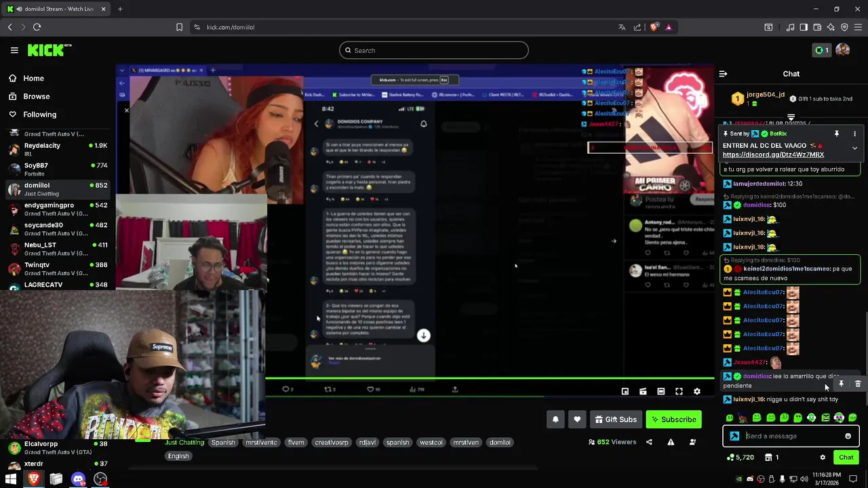Expand the gift leaderboard handle
Image resolution: width=868 pixels, height=488 pixels.
(791, 118)
